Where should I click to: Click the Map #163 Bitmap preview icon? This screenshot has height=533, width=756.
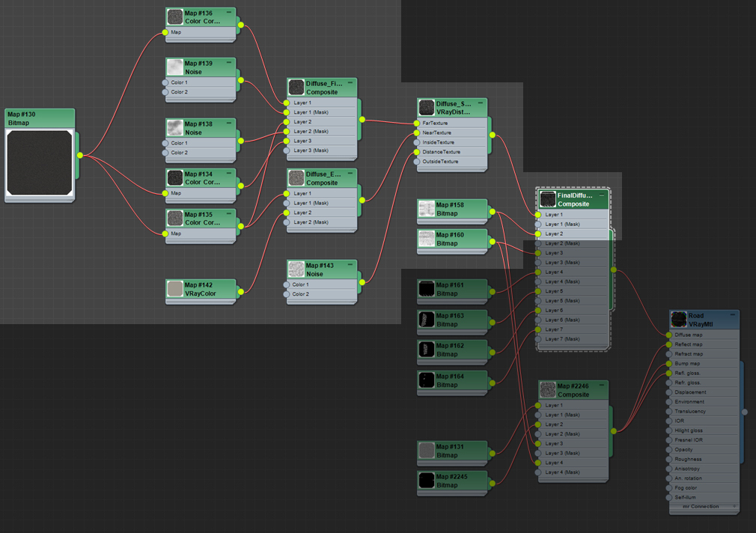pyautogui.click(x=426, y=320)
